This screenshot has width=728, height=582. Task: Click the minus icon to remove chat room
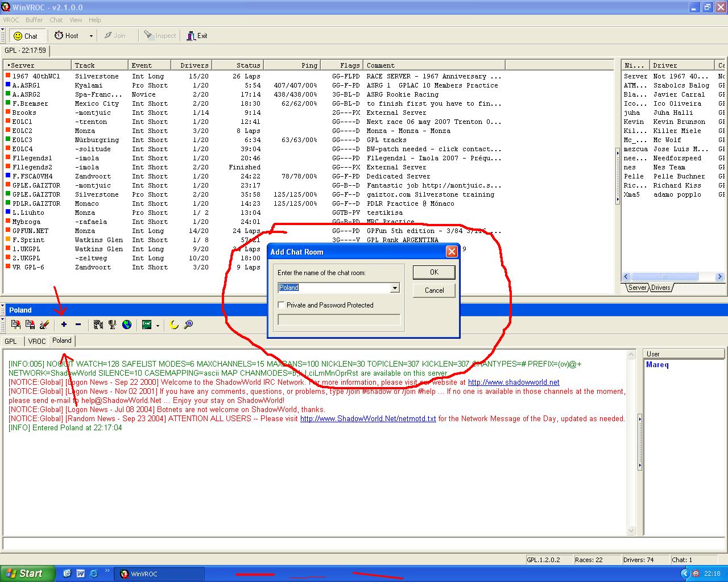[x=78, y=325]
